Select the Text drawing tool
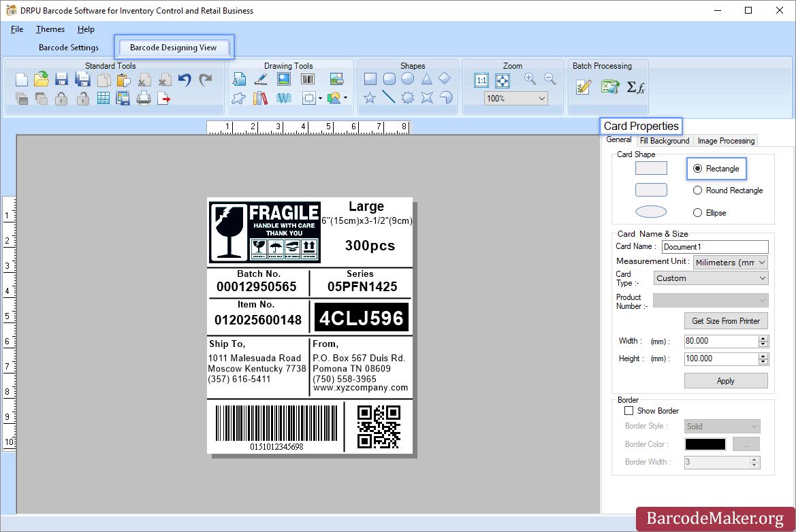This screenshot has height=532, width=796. [x=239, y=79]
